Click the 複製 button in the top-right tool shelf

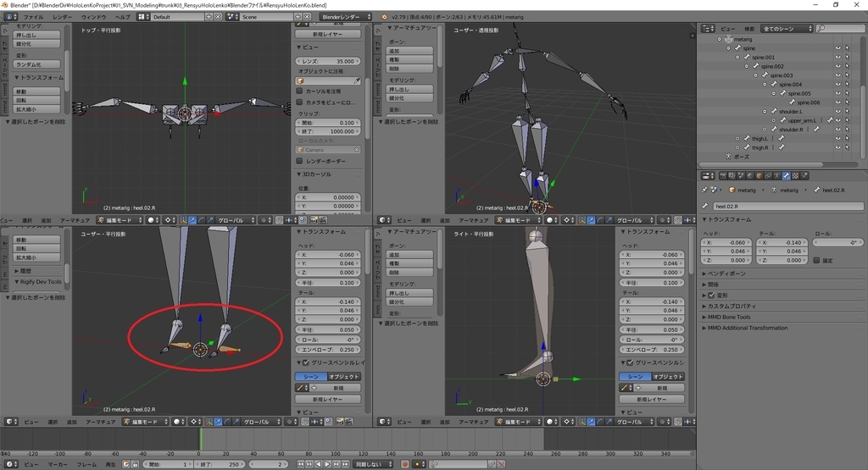pyautogui.click(x=409, y=60)
